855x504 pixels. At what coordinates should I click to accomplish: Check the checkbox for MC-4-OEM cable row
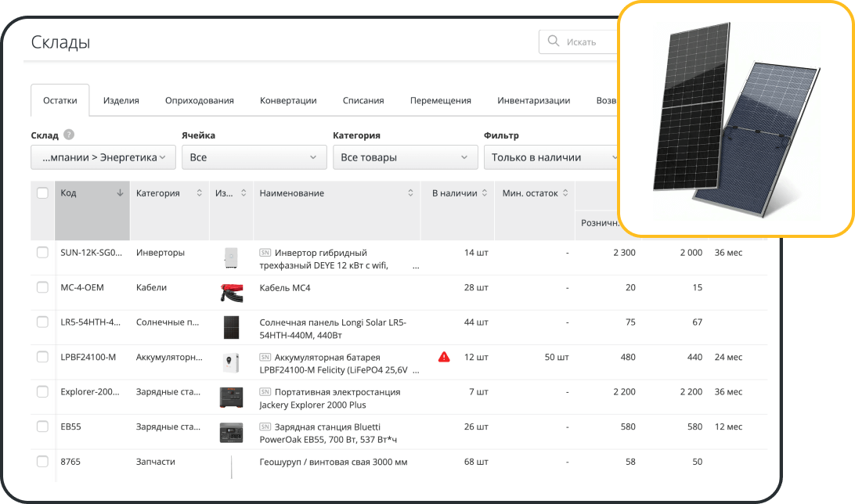pyautogui.click(x=42, y=287)
